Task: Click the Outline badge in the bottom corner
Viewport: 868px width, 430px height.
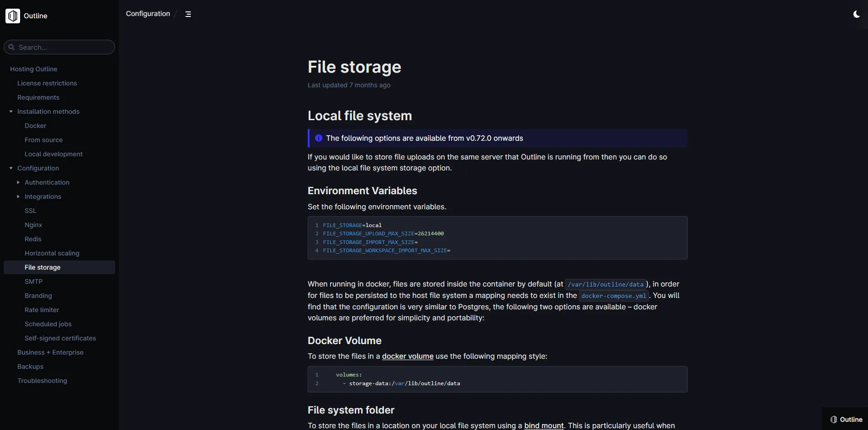Action: click(846, 419)
